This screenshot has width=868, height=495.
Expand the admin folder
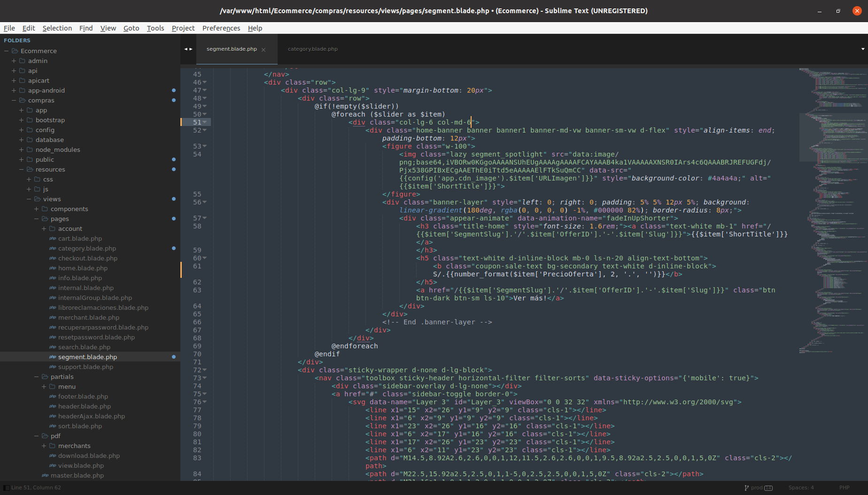tap(14, 61)
